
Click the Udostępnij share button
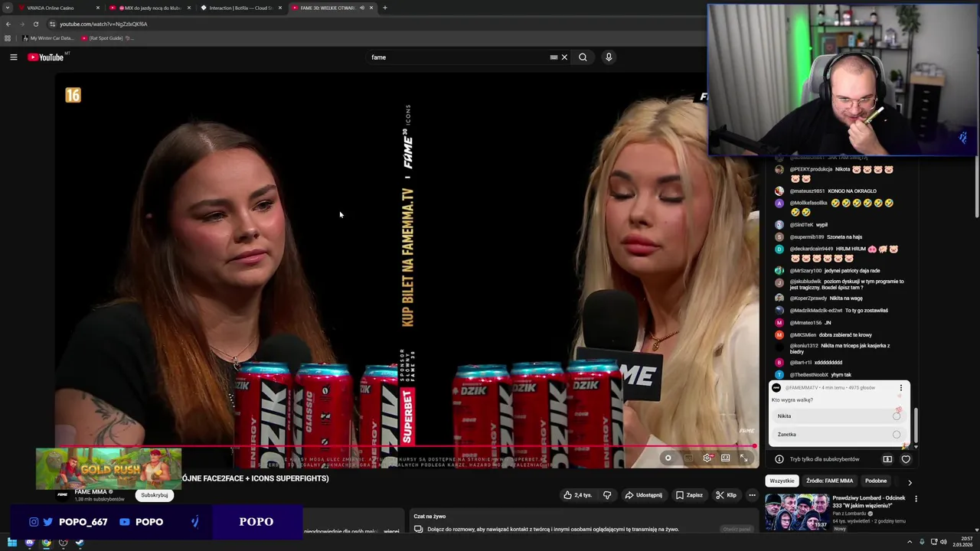pyautogui.click(x=644, y=495)
